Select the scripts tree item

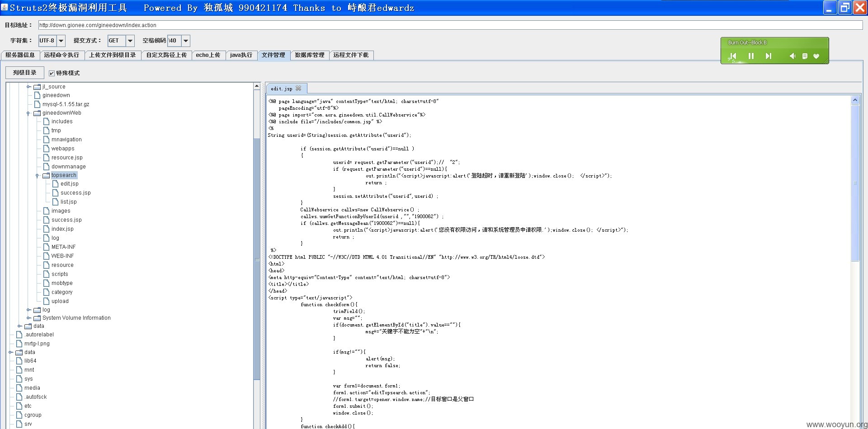[60, 274]
